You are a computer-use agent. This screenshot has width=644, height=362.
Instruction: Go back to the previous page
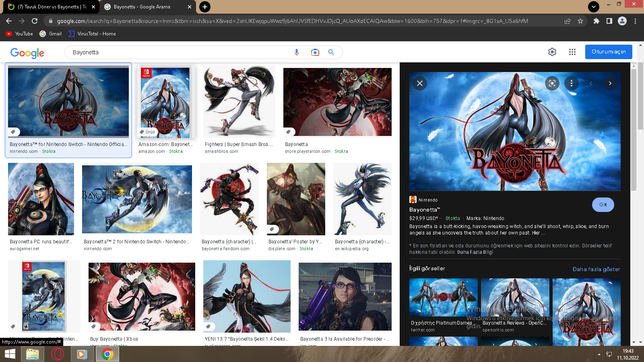tap(9, 21)
